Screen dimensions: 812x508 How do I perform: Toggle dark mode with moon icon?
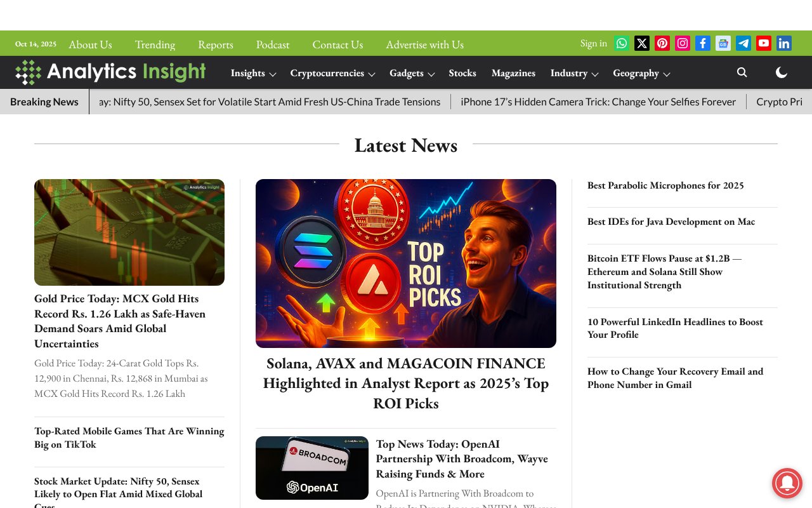click(x=782, y=72)
